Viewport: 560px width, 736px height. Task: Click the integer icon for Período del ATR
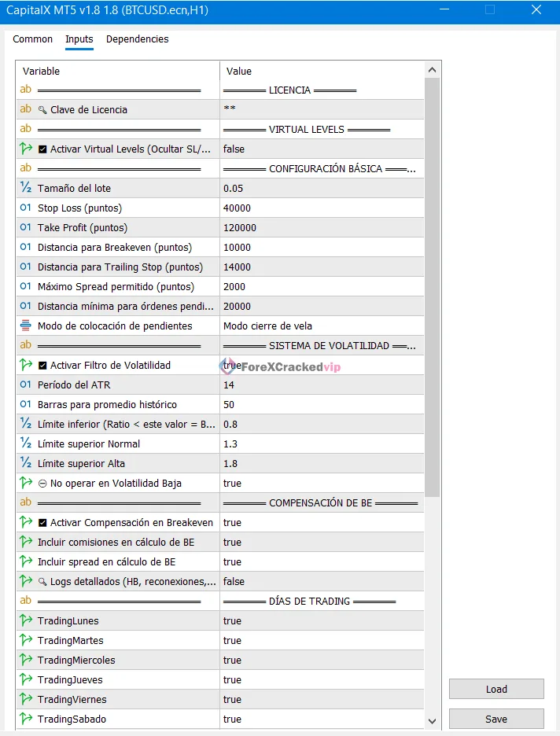tap(25, 385)
